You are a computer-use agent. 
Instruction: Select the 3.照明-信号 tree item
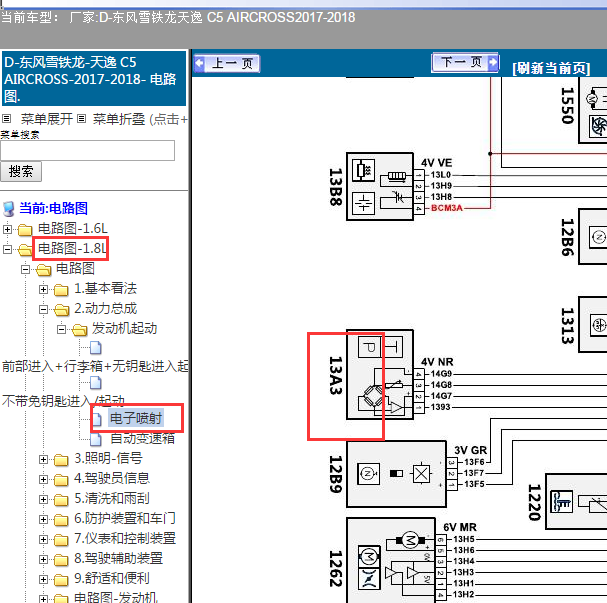108,458
